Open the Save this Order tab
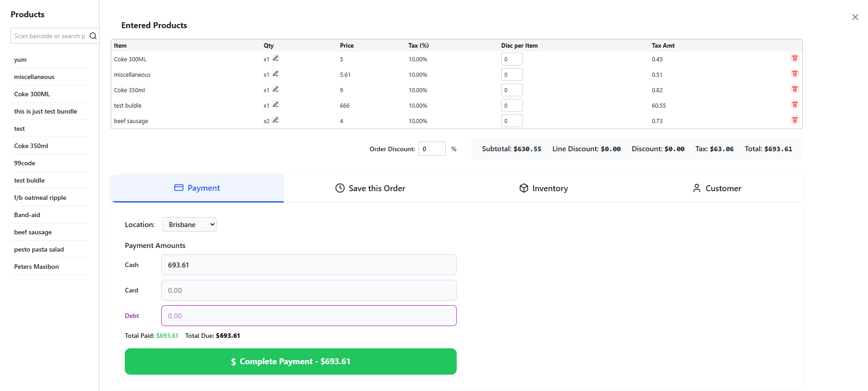 pyautogui.click(x=370, y=188)
